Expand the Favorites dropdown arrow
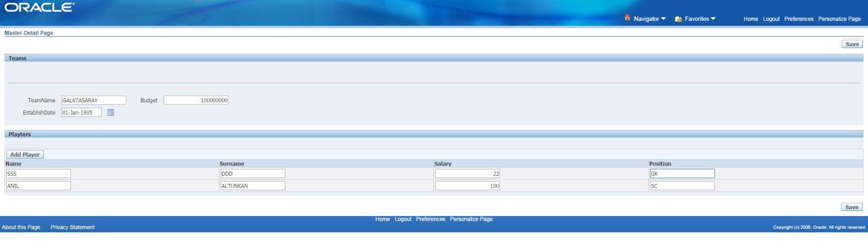The height and width of the screenshot is (245, 868). point(713,19)
